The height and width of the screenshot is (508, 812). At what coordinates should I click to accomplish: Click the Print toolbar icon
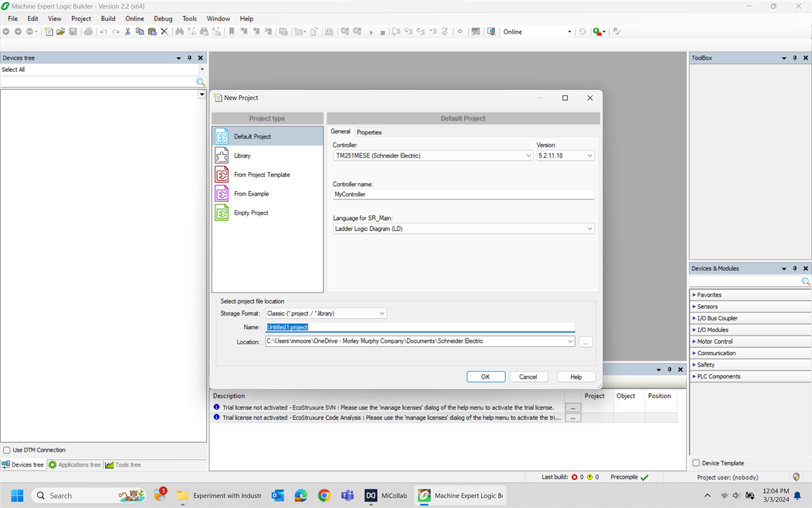pos(88,31)
